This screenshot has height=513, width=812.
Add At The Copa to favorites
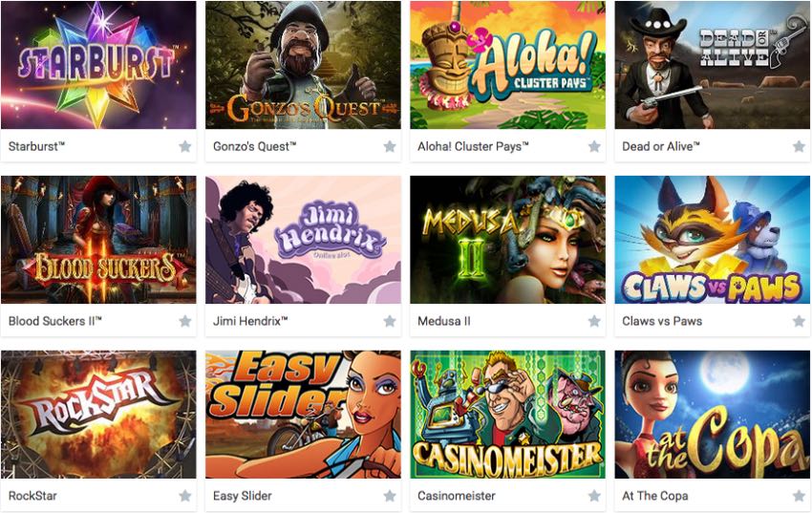pos(799,496)
